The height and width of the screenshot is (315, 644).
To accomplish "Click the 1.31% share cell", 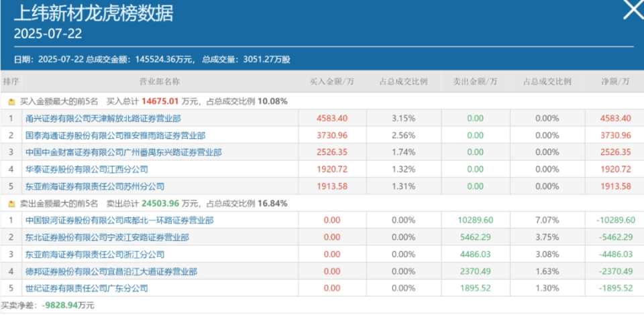I will point(403,186).
